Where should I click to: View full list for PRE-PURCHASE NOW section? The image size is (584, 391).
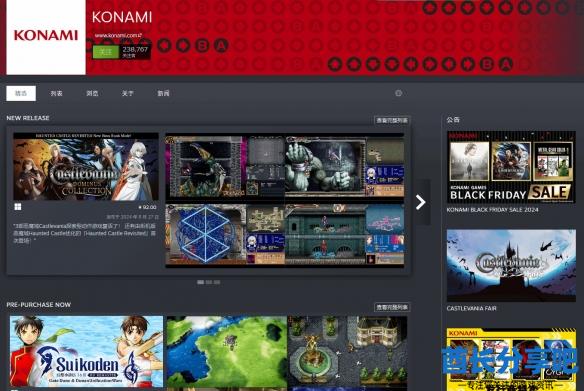click(392, 307)
